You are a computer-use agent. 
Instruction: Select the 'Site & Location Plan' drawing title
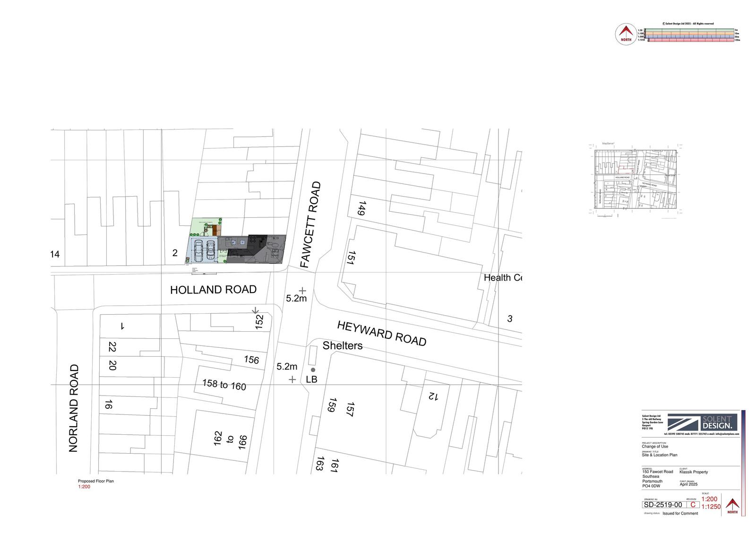click(x=660, y=455)
